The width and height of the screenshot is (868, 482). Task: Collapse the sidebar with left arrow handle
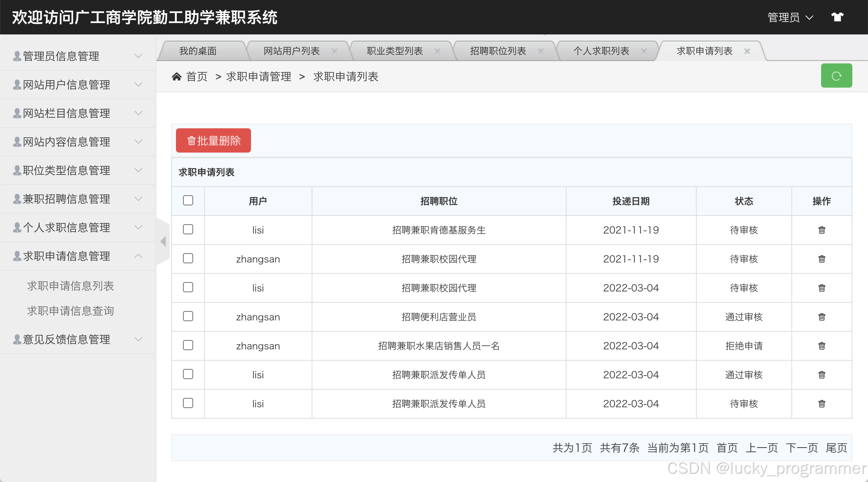point(163,241)
